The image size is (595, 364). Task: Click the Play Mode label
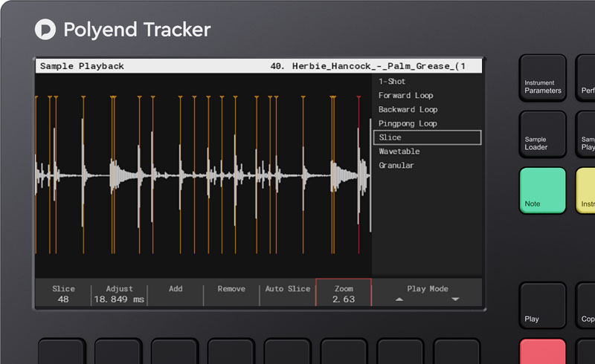pyautogui.click(x=428, y=288)
